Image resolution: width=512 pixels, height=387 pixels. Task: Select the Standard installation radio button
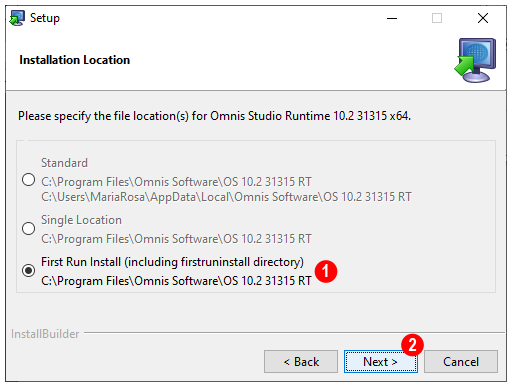pyautogui.click(x=28, y=180)
